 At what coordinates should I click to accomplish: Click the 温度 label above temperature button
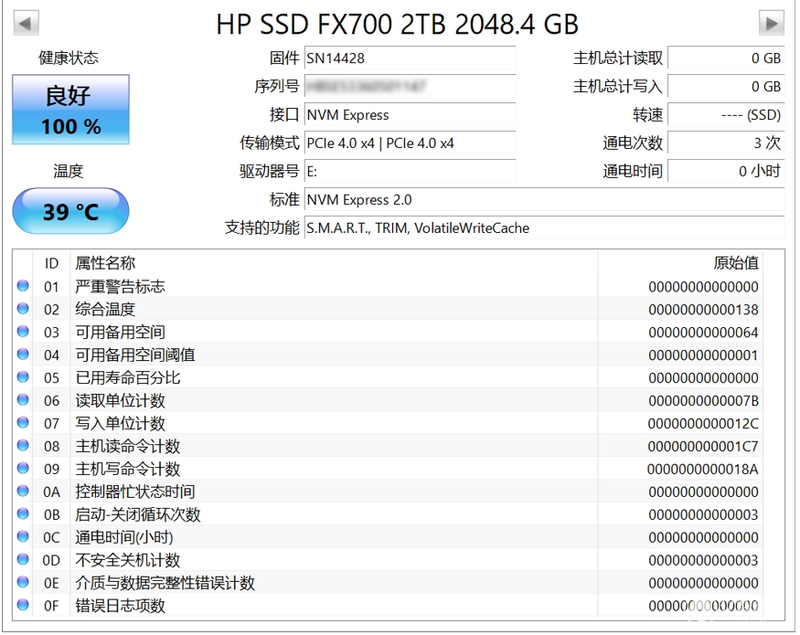(x=68, y=171)
